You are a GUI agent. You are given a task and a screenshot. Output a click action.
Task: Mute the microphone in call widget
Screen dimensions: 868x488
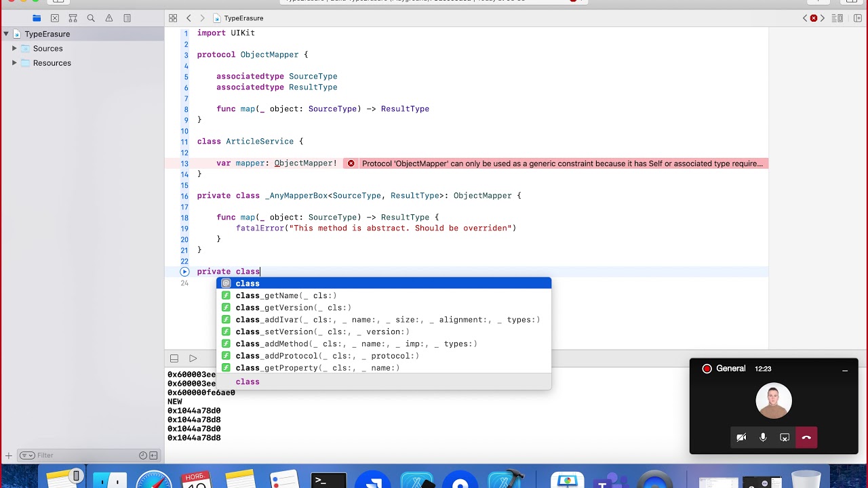(763, 438)
